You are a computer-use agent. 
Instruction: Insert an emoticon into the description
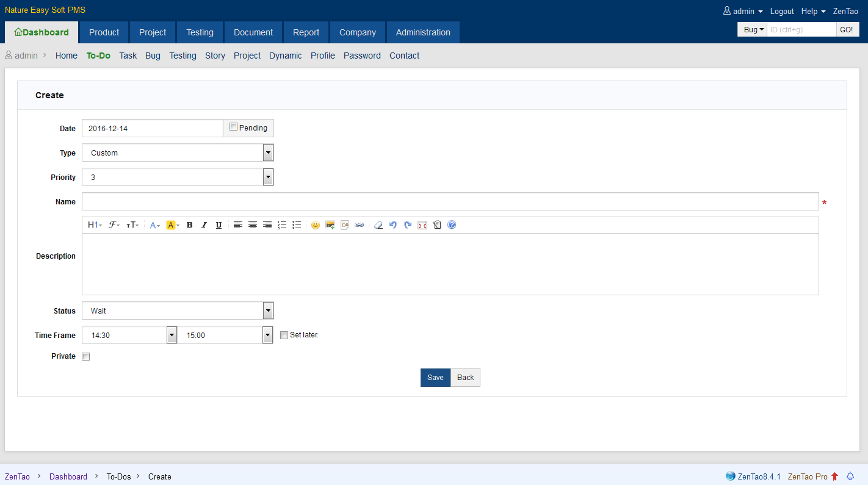click(315, 225)
